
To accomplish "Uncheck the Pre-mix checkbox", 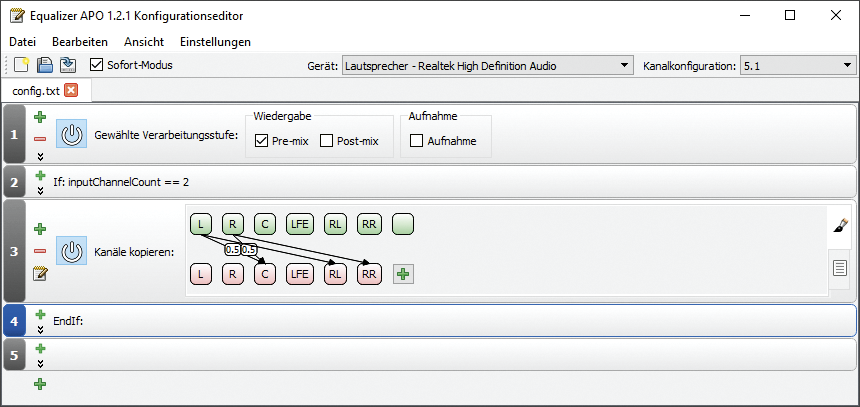I will [262, 141].
